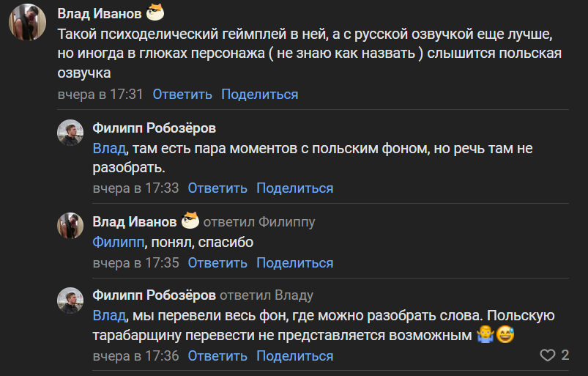The width and height of the screenshot is (588, 376).
Task: Open Филипп Робозёров's avatar on the 17:33 reply
Action: [70, 132]
